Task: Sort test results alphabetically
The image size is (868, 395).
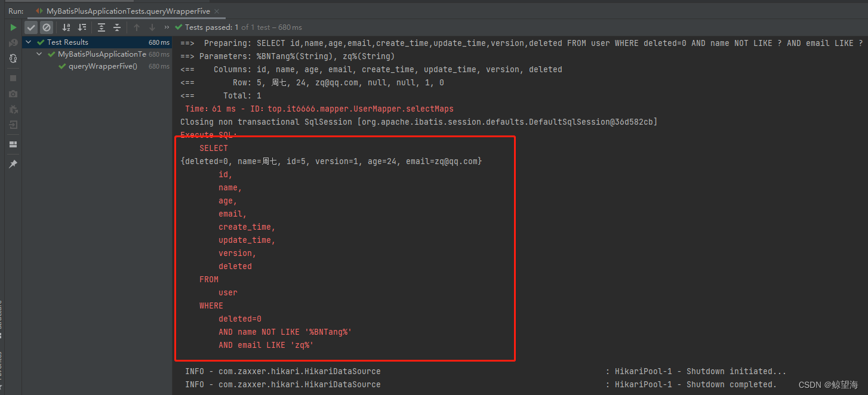Action: point(66,27)
